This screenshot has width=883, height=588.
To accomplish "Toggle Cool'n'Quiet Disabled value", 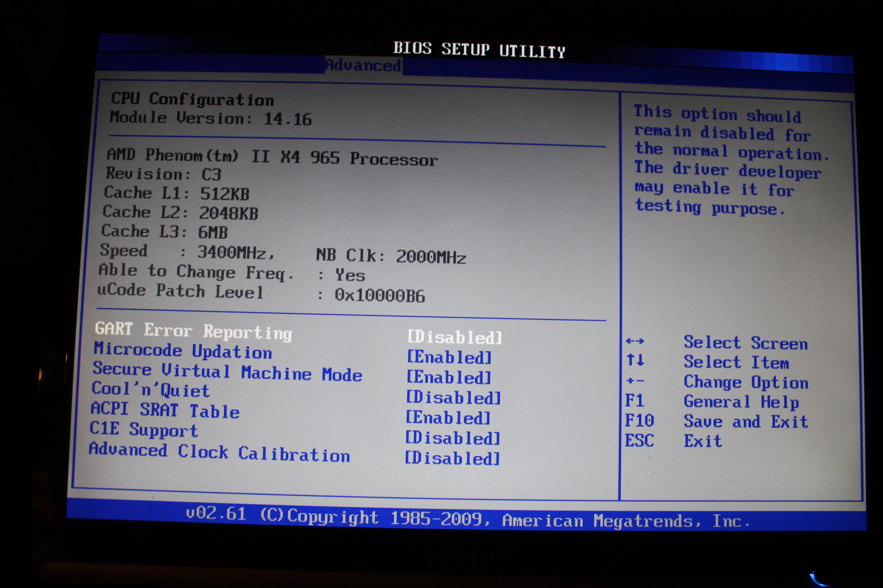I will [x=454, y=398].
